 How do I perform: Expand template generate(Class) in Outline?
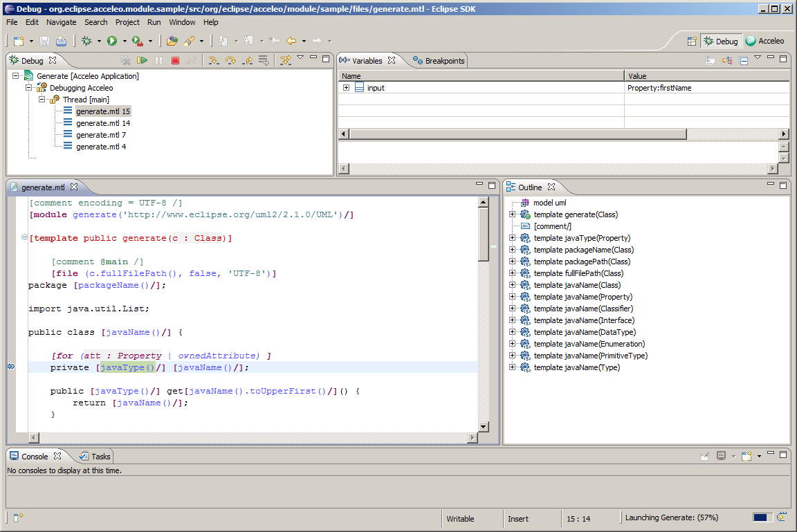pos(513,214)
